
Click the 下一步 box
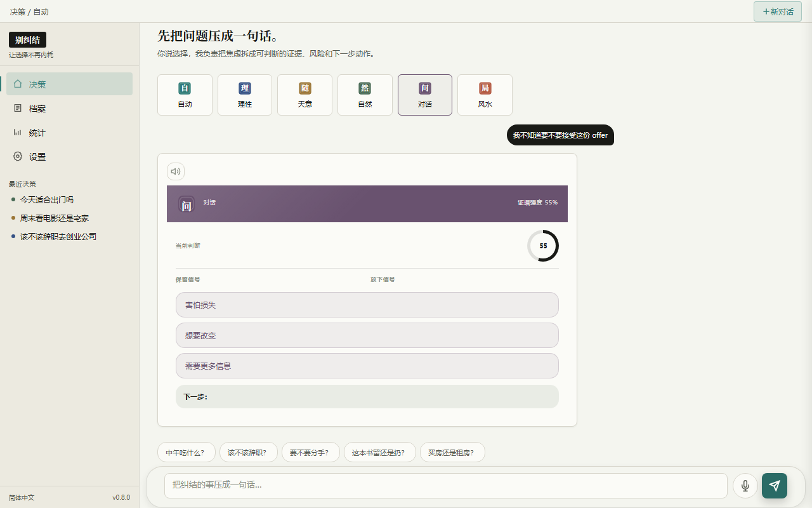(x=367, y=397)
